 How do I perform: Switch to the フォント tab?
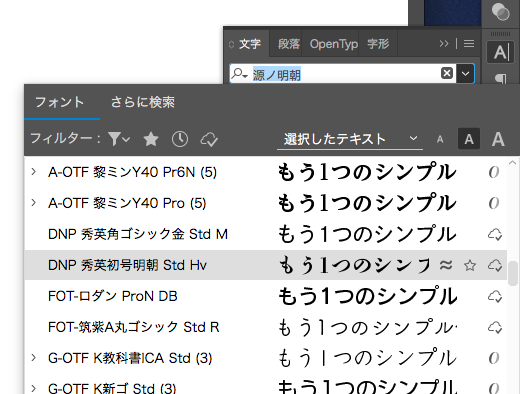pos(60,102)
